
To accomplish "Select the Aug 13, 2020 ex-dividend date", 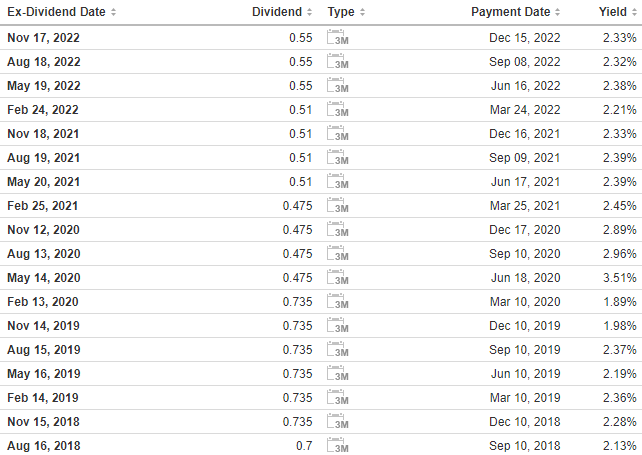I will (44, 254).
